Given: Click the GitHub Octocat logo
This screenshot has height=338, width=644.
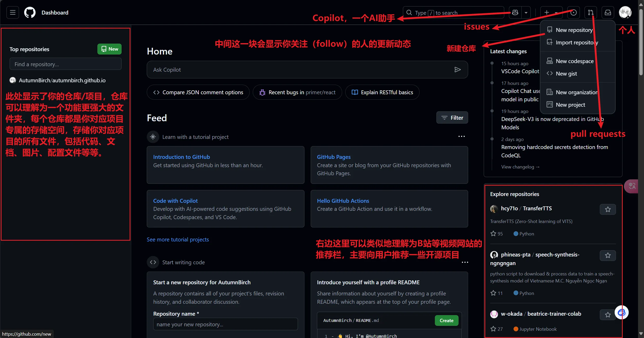Looking at the screenshot, I should pos(30,12).
